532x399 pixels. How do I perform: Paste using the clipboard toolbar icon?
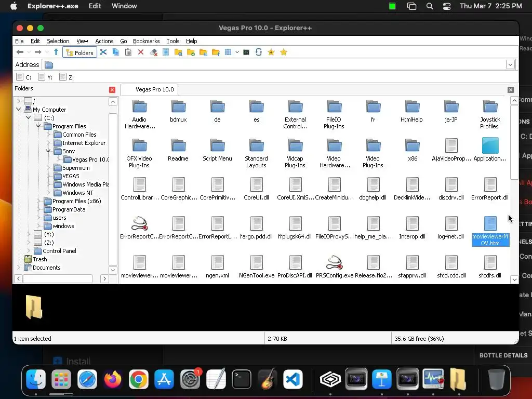[128, 52]
